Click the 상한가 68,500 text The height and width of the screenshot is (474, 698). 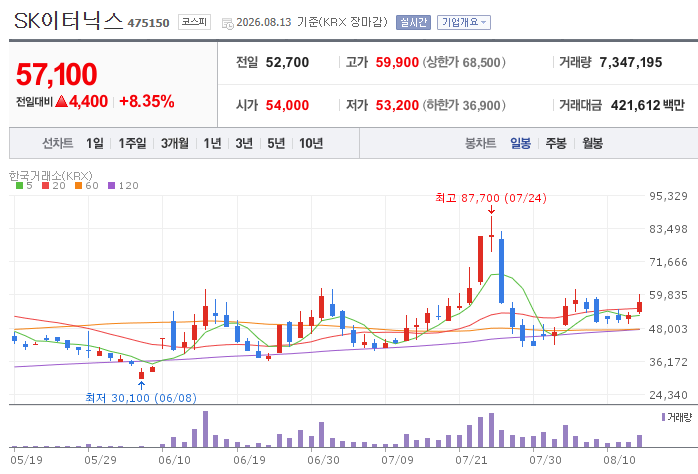(464, 62)
